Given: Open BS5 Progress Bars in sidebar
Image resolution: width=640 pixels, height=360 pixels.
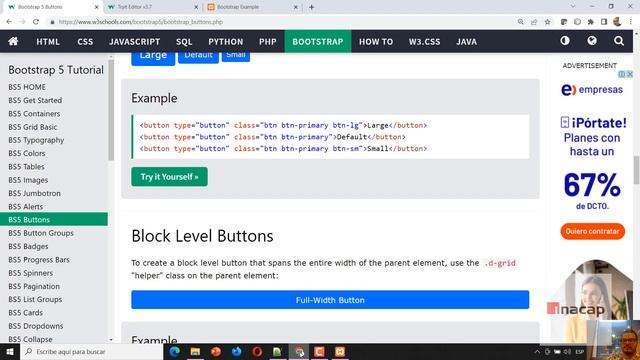Looking at the screenshot, I should tap(39, 260).
